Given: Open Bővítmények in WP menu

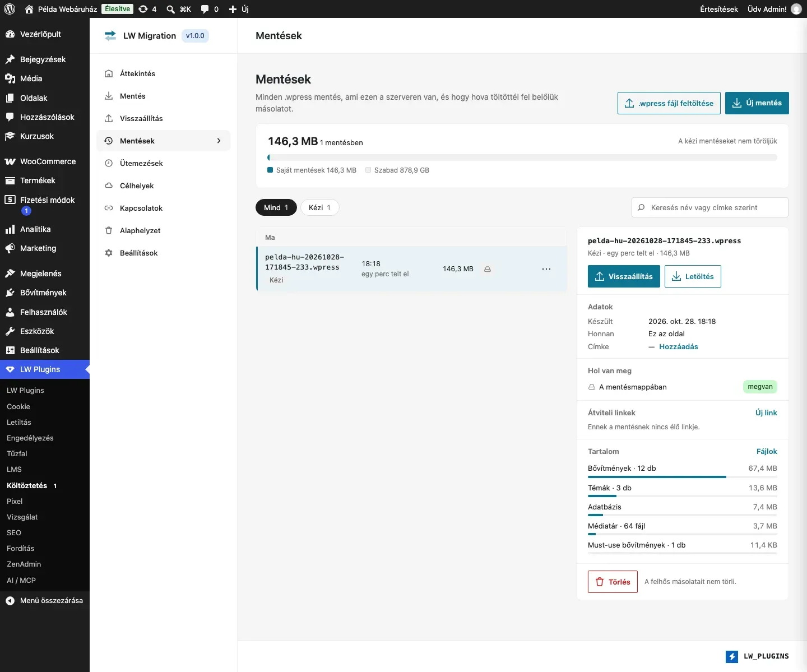Looking at the screenshot, I should coord(45,293).
